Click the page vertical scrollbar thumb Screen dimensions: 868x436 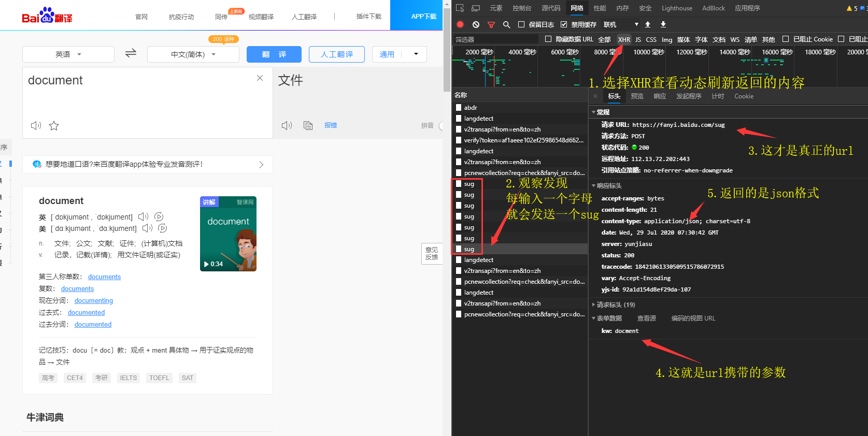tap(447, 50)
